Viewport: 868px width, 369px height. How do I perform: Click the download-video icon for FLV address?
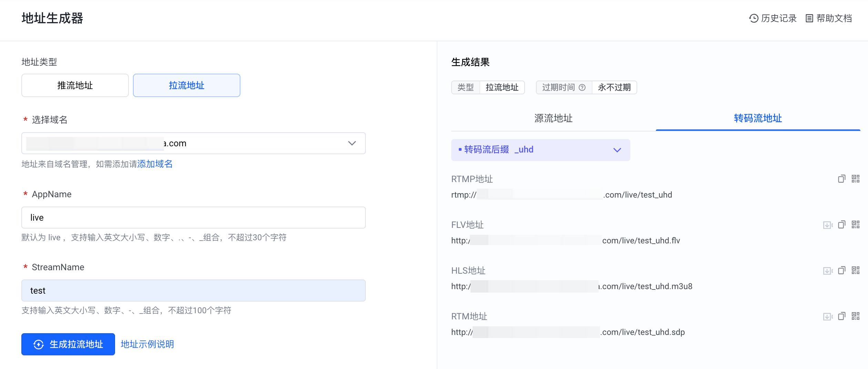pyautogui.click(x=828, y=225)
